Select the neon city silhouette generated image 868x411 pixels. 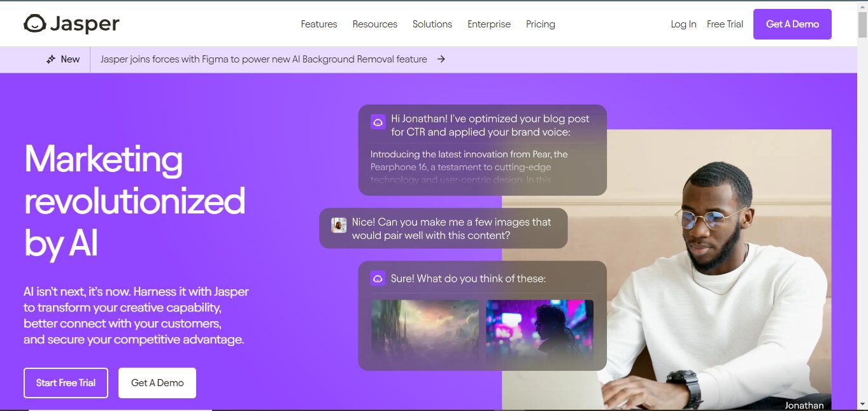pos(539,331)
